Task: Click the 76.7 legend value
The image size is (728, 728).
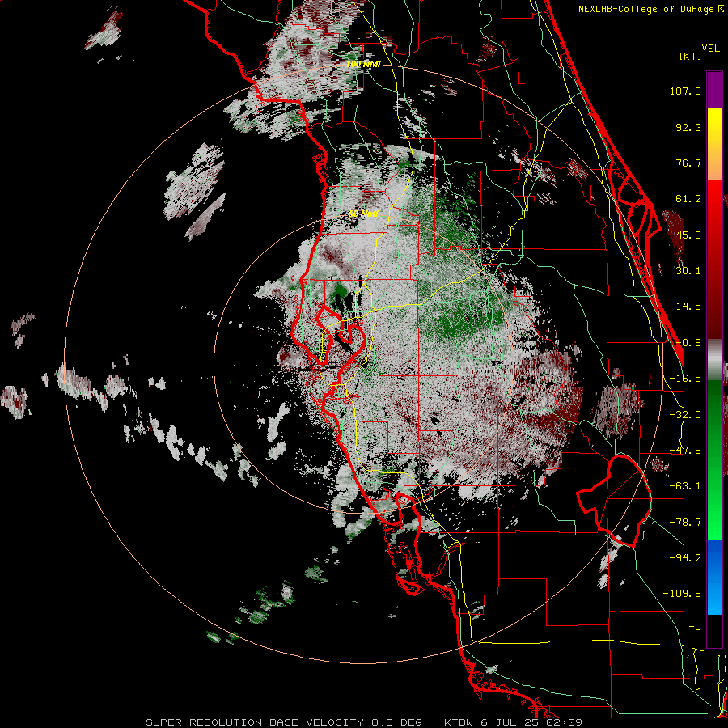Action: click(688, 163)
